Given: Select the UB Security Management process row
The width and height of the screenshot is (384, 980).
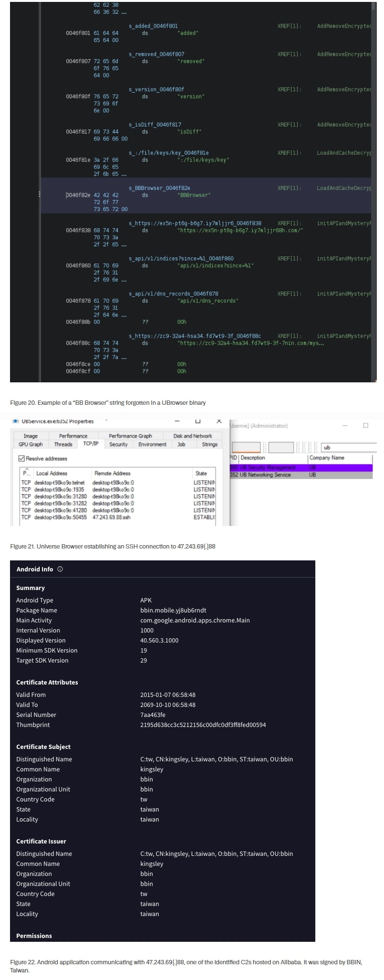Looking at the screenshot, I should 267,468.
